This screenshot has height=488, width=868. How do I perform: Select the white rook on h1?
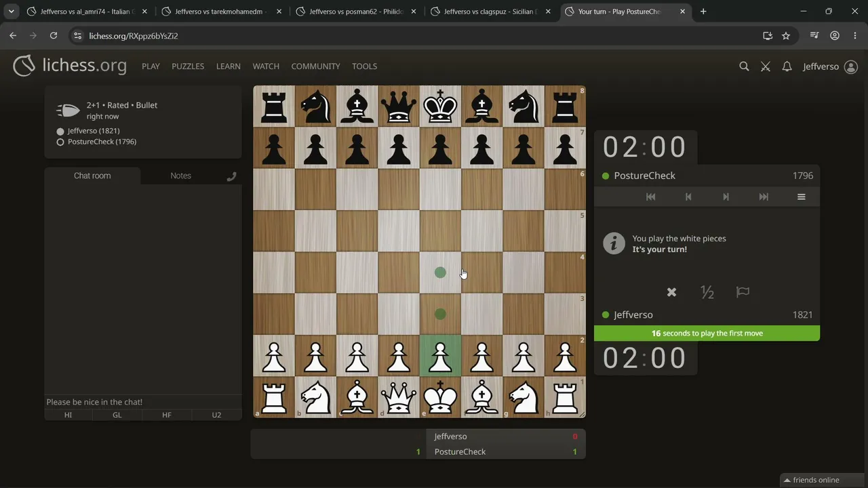coord(565,397)
